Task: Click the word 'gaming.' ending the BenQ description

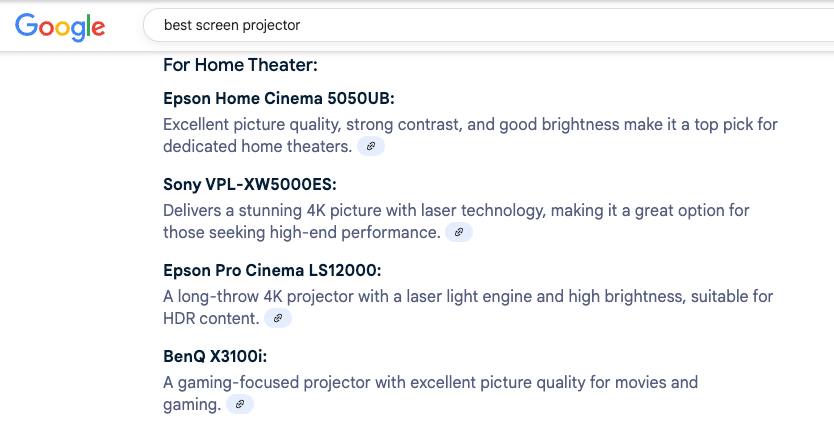Action: click(x=192, y=404)
